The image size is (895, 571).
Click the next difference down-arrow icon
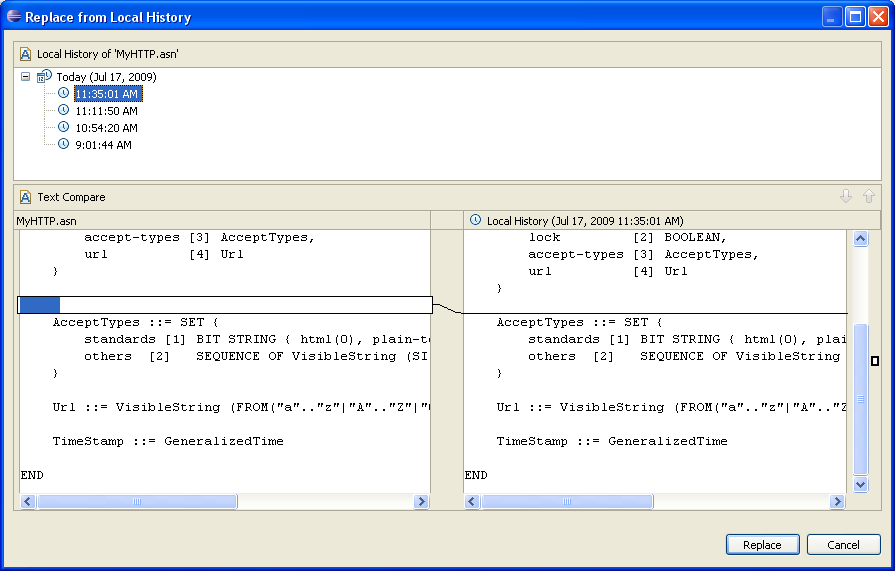[846, 197]
